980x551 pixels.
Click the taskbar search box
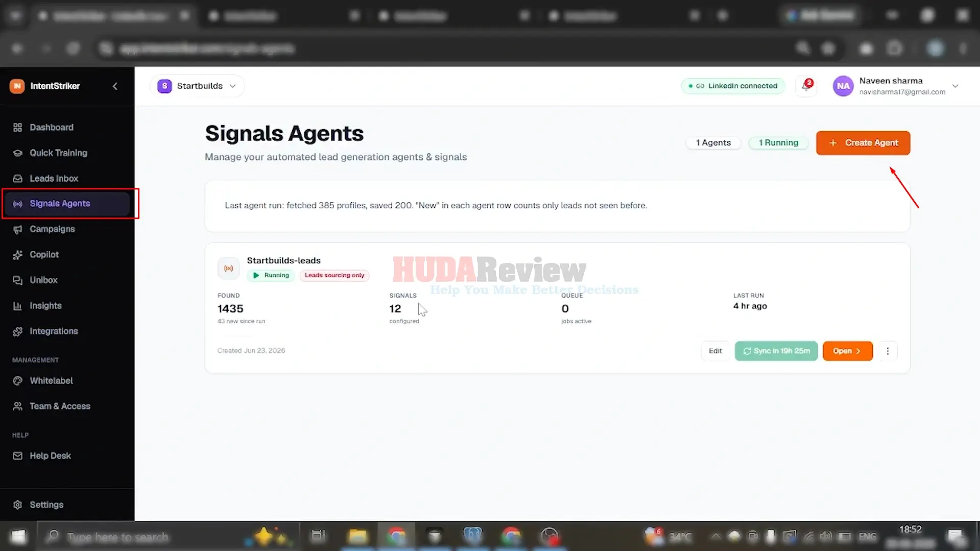168,536
